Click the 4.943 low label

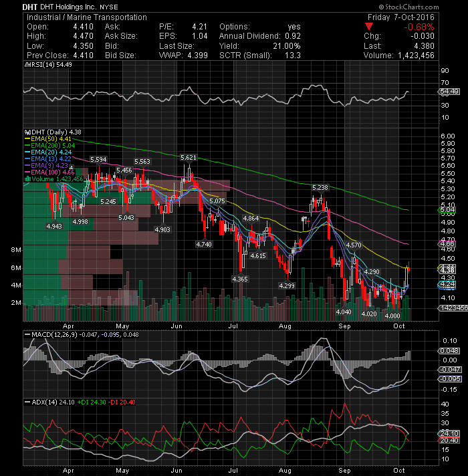(x=54, y=227)
